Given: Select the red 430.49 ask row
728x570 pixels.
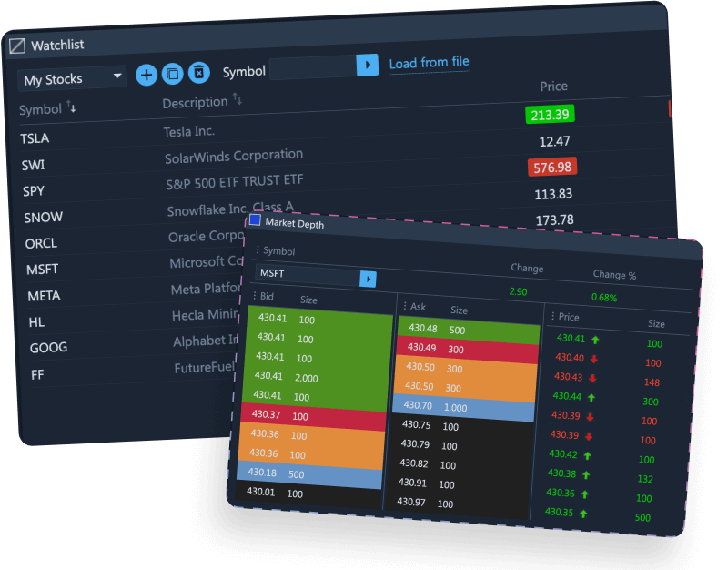Looking at the screenshot, I should click(x=468, y=350).
